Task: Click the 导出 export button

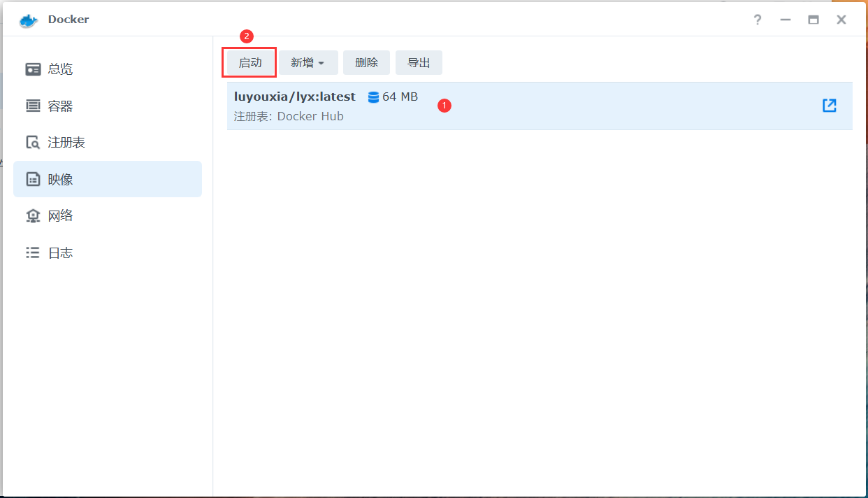Action: [x=419, y=62]
